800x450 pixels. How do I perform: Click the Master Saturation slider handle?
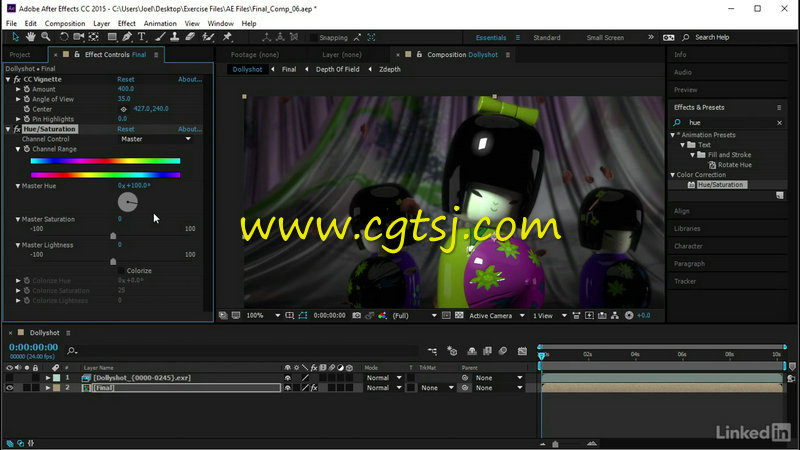113,236
